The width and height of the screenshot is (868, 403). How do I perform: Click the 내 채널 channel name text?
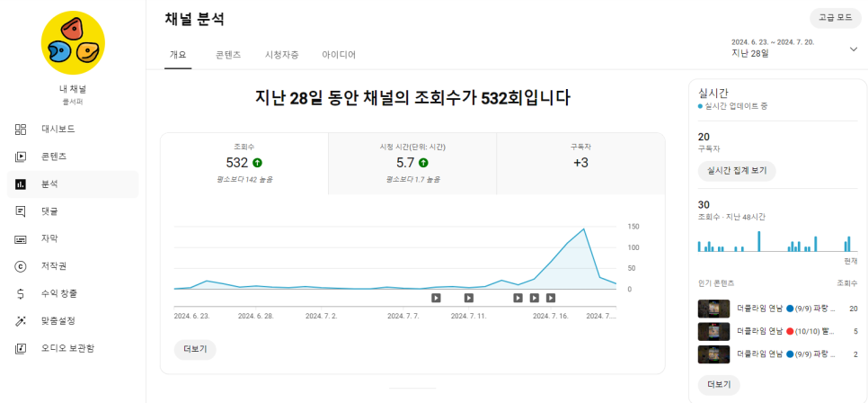tap(73, 89)
